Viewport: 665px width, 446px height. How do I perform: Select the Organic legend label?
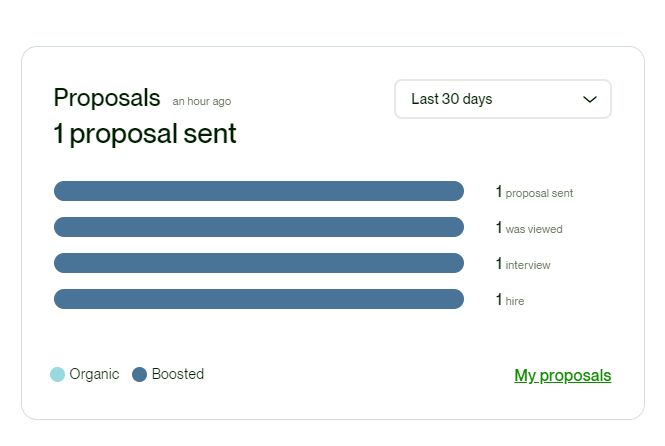pyautogui.click(x=94, y=374)
